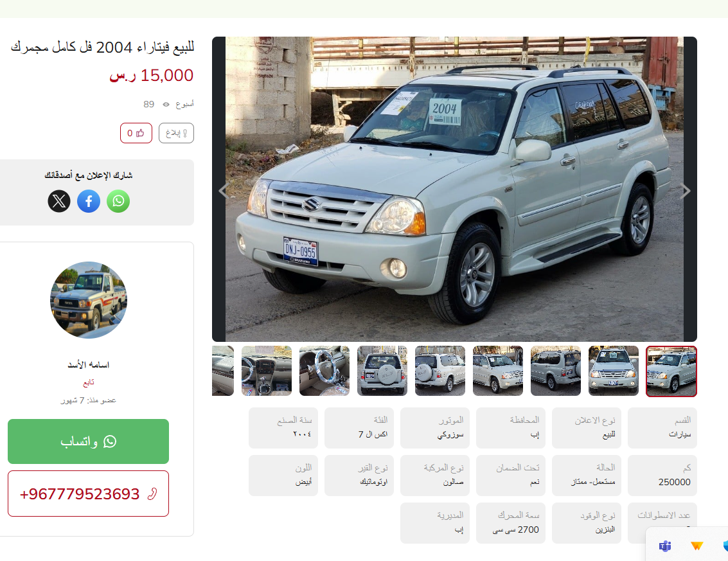Open seller name اسامه الأسد
The height and width of the screenshot is (561, 728).
[88, 365]
